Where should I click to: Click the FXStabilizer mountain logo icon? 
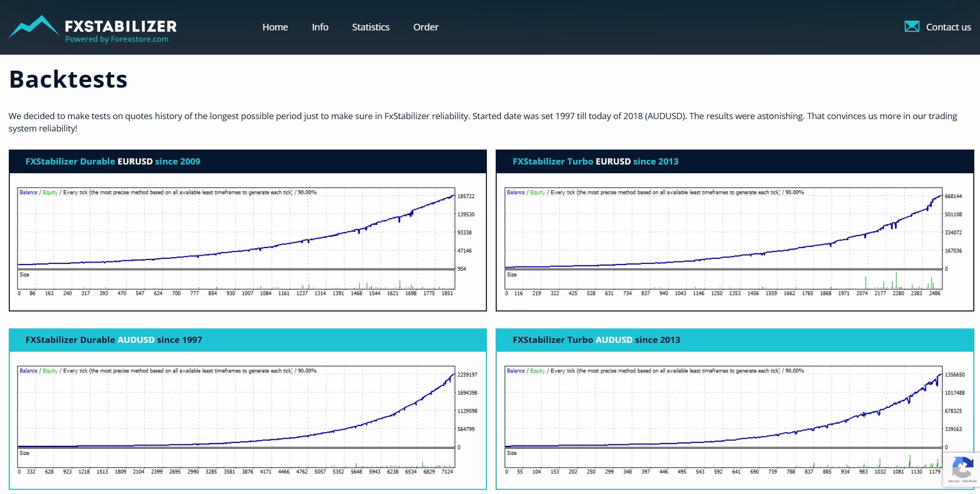pyautogui.click(x=34, y=26)
